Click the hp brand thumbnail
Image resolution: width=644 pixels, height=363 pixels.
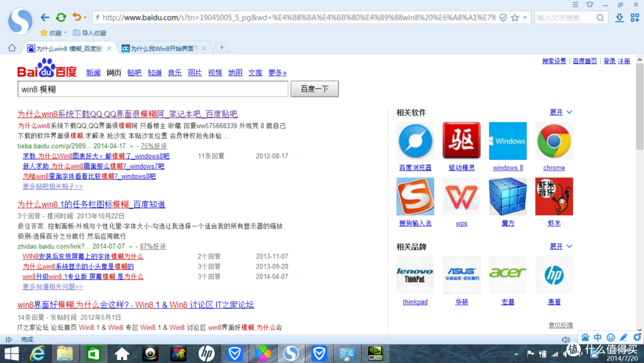click(x=554, y=275)
